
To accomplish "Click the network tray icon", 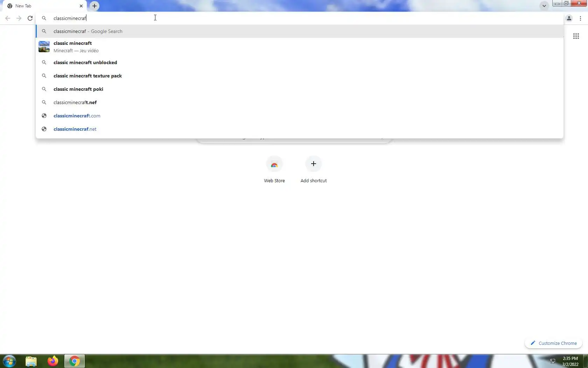I will click(x=553, y=361).
